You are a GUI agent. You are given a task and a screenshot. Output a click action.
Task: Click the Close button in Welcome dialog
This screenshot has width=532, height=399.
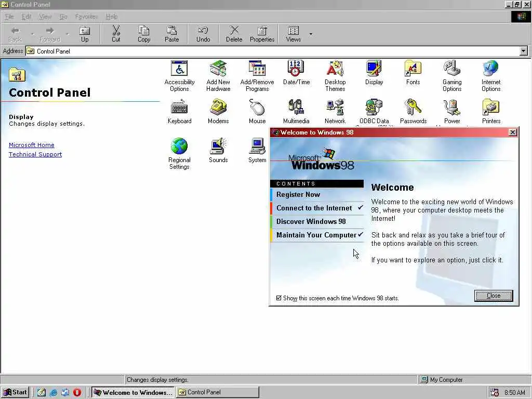494,296
